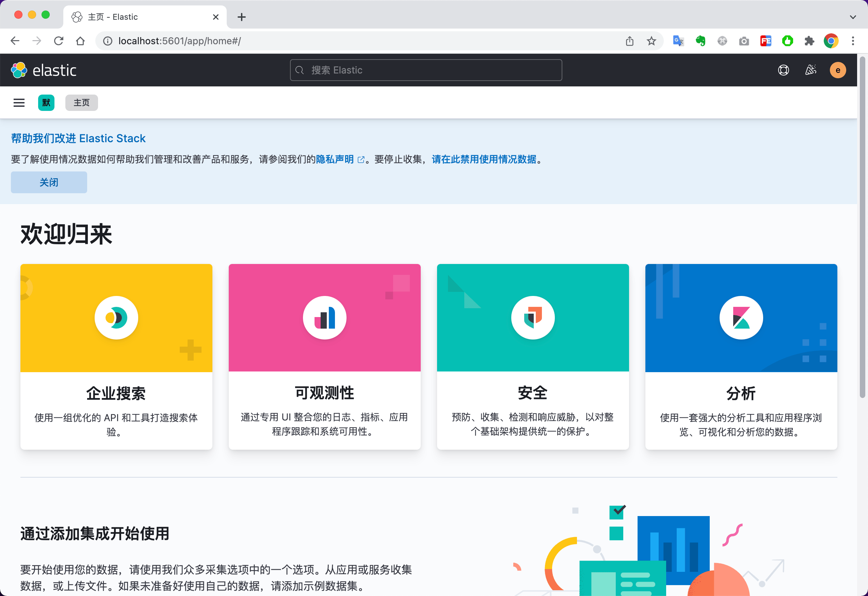Open the 可观测性 card
This screenshot has width=868, height=596.
324,357
